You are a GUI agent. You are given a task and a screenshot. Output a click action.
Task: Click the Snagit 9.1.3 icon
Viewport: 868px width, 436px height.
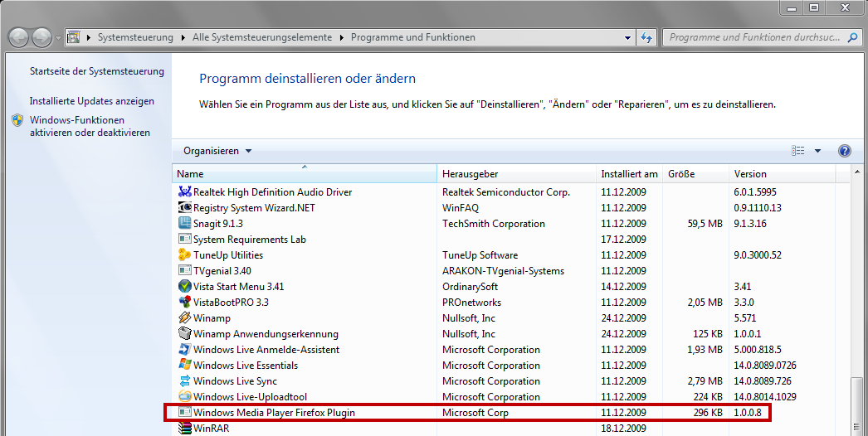click(185, 224)
